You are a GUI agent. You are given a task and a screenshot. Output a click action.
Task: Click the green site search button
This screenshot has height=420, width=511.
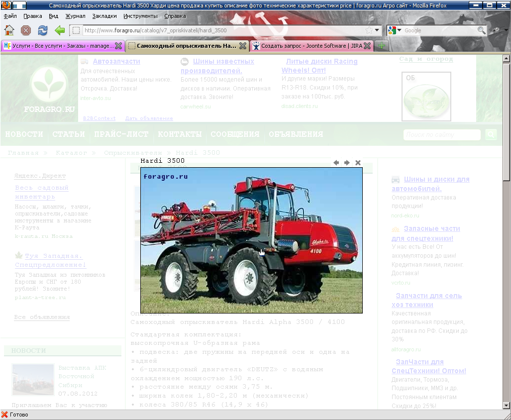(491, 134)
